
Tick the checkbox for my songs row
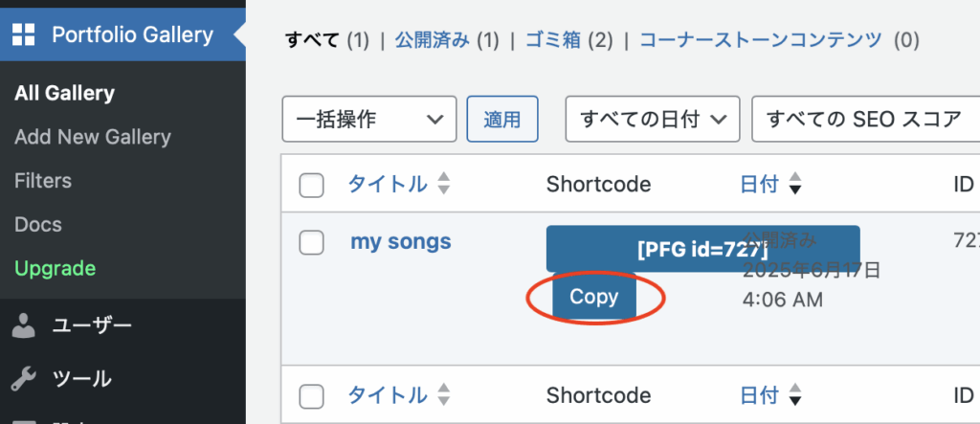(x=311, y=243)
